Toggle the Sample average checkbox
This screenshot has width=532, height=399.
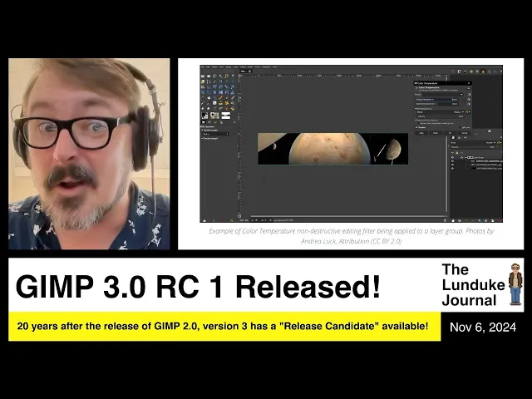click(202, 130)
